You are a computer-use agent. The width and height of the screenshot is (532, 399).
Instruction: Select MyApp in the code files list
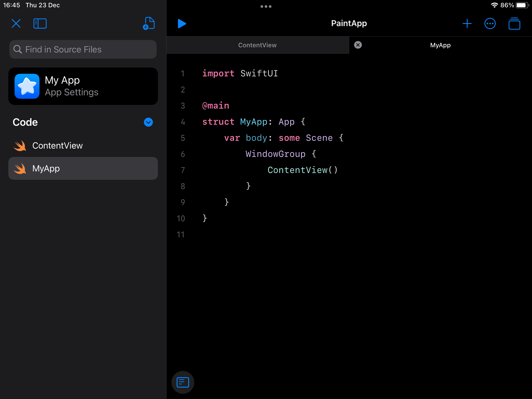(83, 169)
